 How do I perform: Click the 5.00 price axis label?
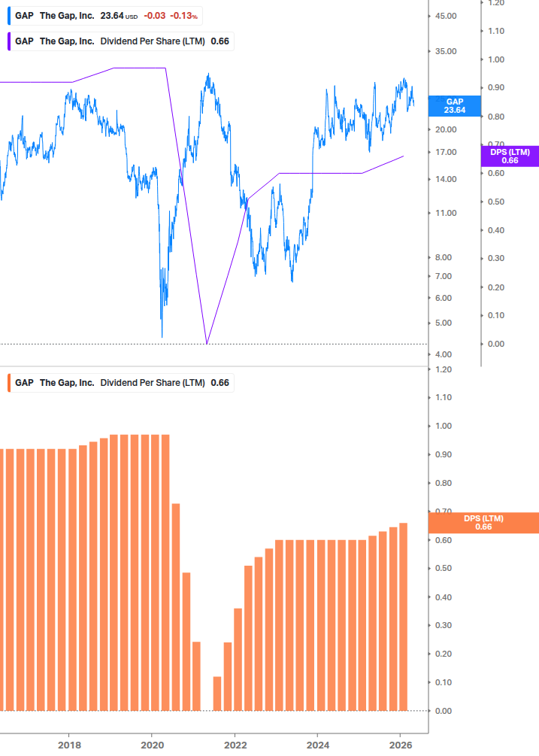pos(444,323)
